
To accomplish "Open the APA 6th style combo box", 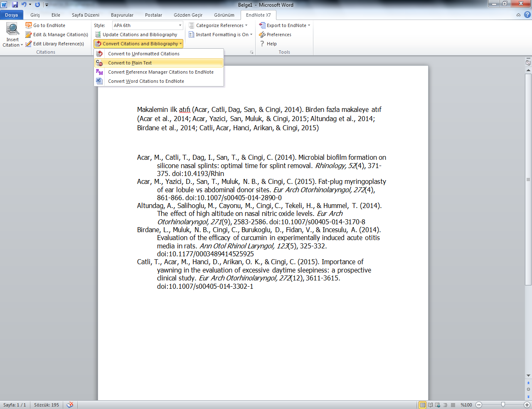I will point(148,25).
